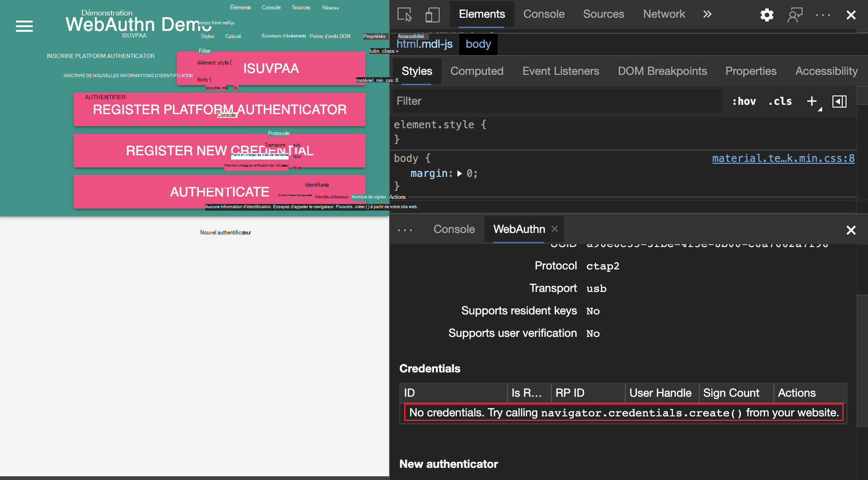Click the RP ID column header
Viewport: 868px width, 480px height.
point(588,393)
